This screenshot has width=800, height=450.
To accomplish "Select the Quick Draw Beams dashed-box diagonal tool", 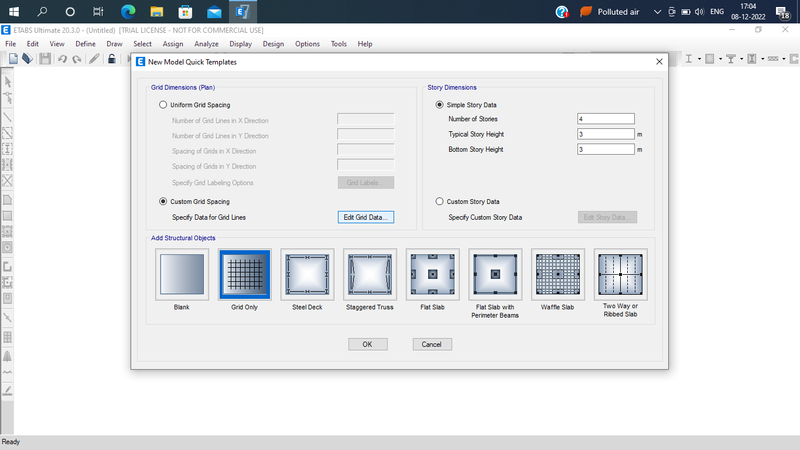I will pyautogui.click(x=8, y=133).
